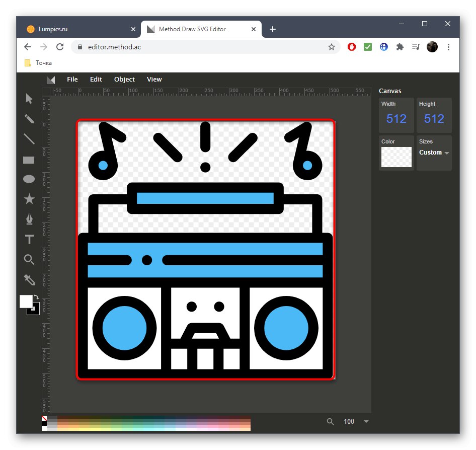Choose the Line tool

tap(29, 139)
